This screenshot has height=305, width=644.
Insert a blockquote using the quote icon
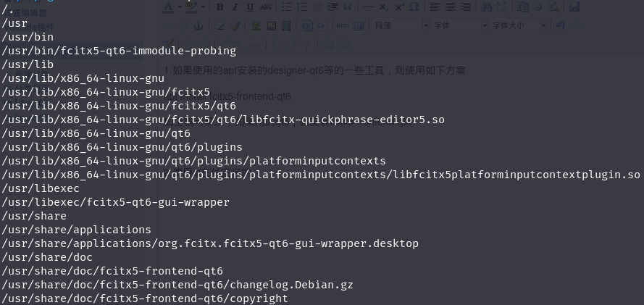[348, 7]
